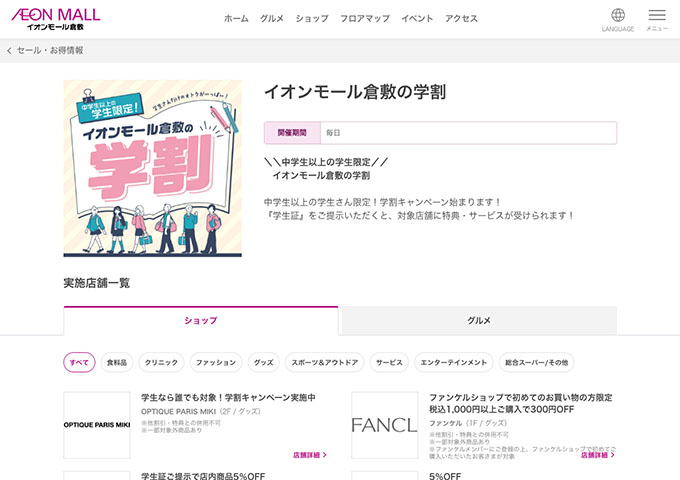Open the グルメ navigation item in header

click(x=271, y=19)
